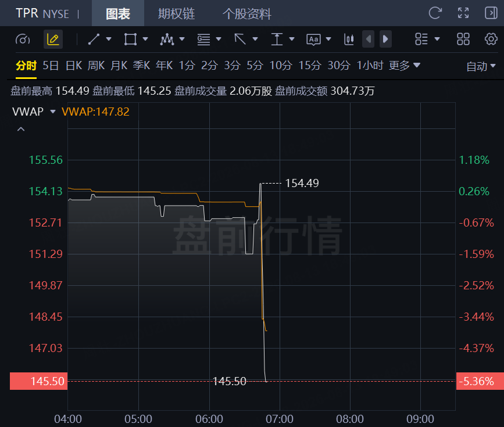Screen dimensions: 504x427
Task: Select the 年K timeframe
Action: (165, 66)
